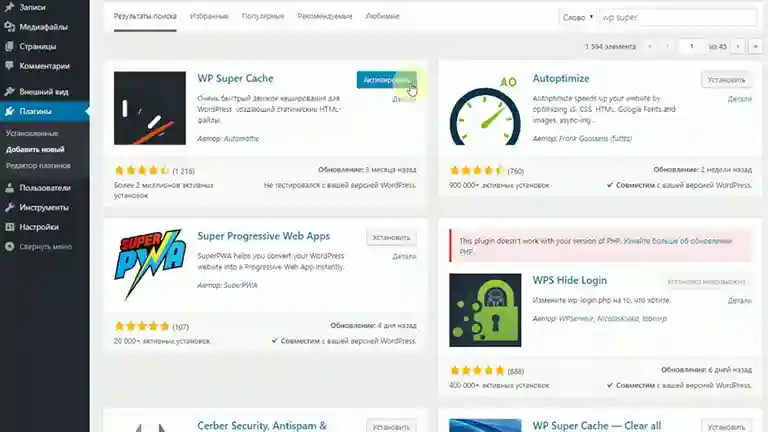Viewport: 768px width, 432px height.
Task: Select Добавить новый submenu entry
Action: point(35,149)
